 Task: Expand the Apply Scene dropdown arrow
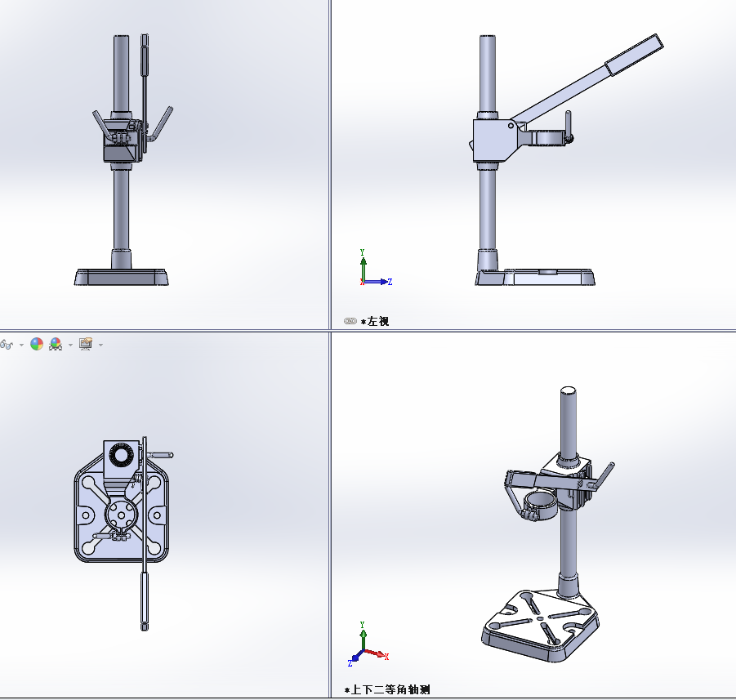(x=70, y=345)
